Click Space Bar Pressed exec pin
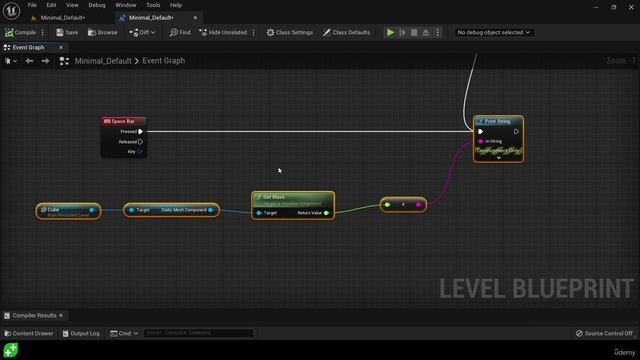Viewport: 640px width, 360px height. [140, 131]
